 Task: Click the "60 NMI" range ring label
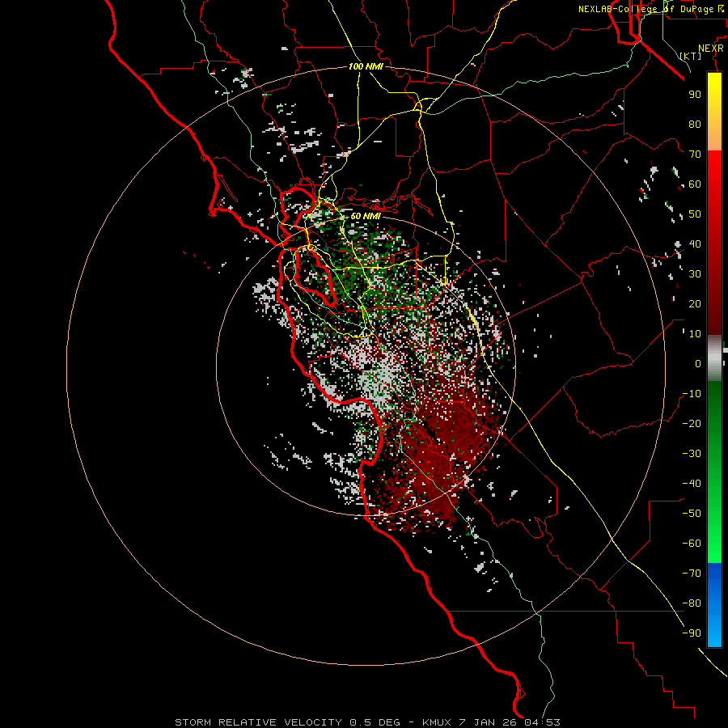pos(366,216)
